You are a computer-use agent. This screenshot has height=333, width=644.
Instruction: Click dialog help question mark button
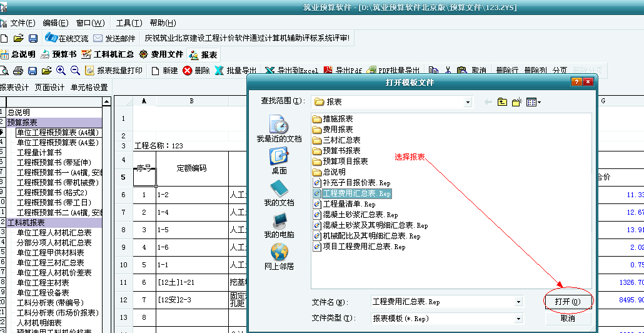(576, 83)
